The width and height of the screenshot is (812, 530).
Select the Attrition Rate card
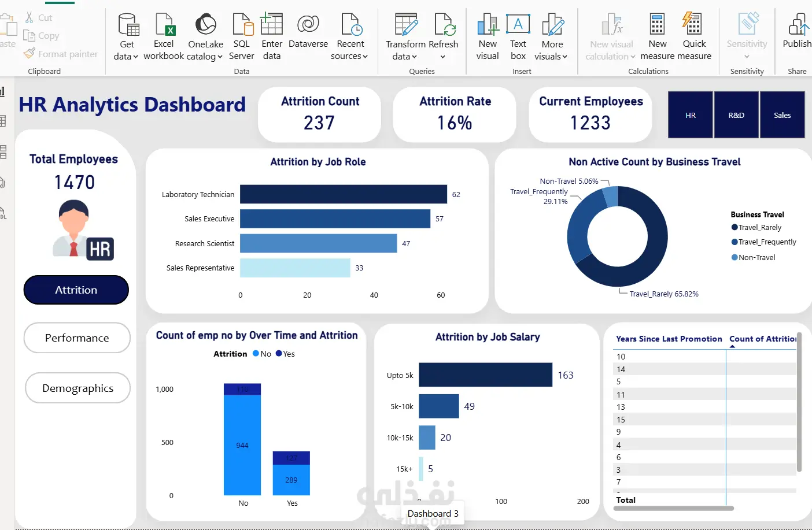click(x=455, y=114)
